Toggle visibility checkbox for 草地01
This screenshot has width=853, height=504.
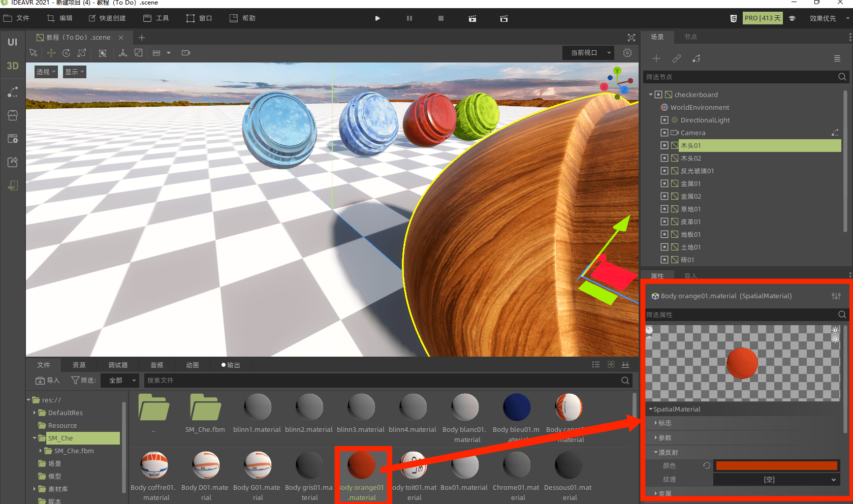[x=665, y=209]
